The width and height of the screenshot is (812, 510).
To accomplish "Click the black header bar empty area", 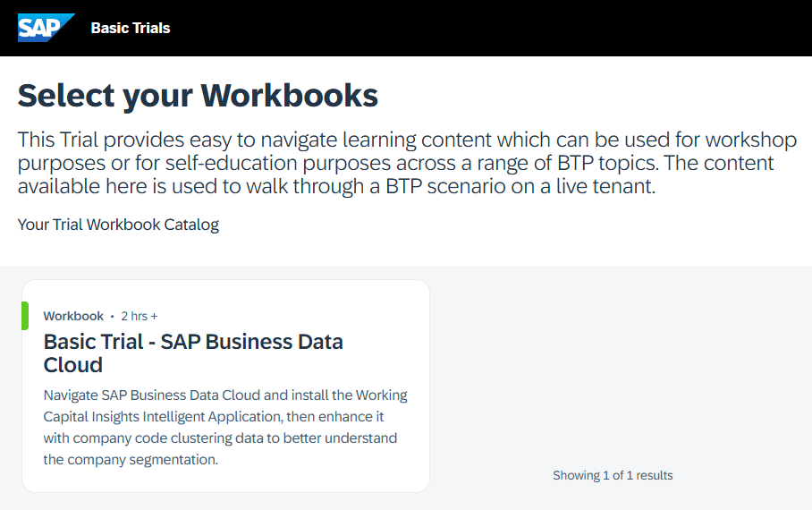I will click(492, 28).
